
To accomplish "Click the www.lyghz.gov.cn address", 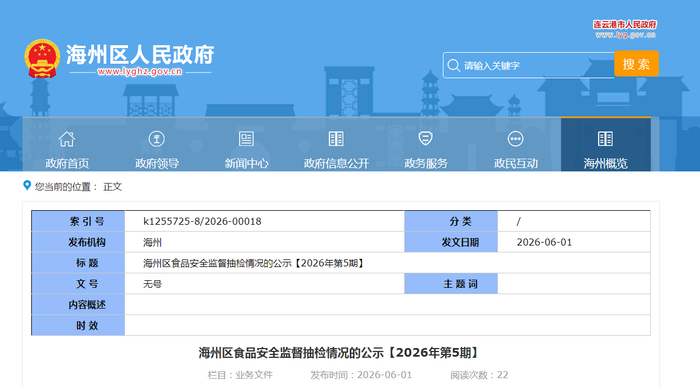I will coord(140,71).
